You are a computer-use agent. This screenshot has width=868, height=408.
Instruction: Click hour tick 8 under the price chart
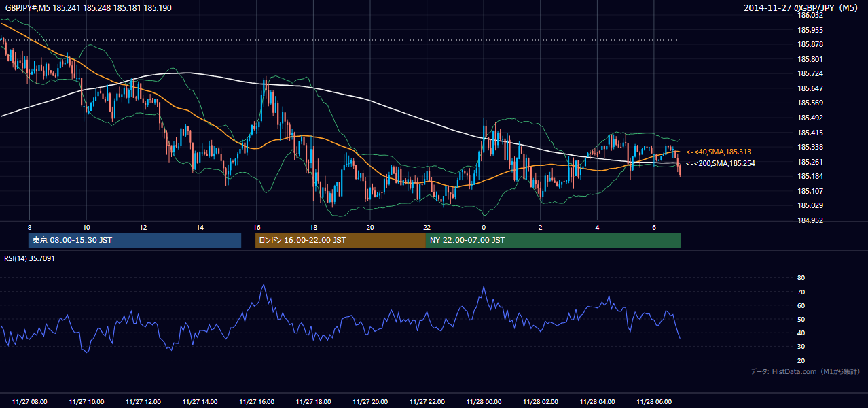coord(30,226)
